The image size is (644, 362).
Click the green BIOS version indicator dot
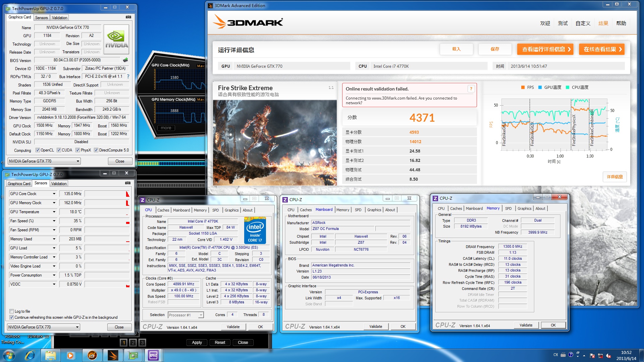pos(127,60)
